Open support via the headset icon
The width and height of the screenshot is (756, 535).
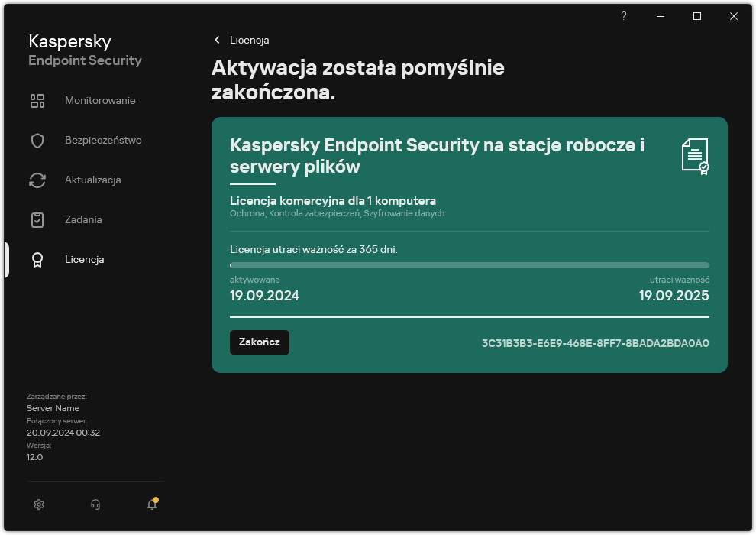pyautogui.click(x=95, y=504)
